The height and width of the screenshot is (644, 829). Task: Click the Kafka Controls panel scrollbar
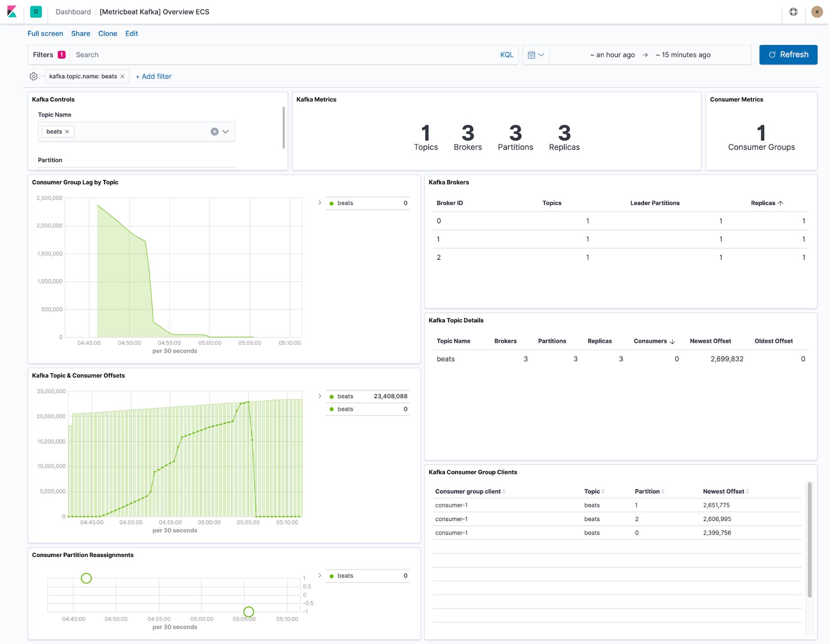(284, 128)
